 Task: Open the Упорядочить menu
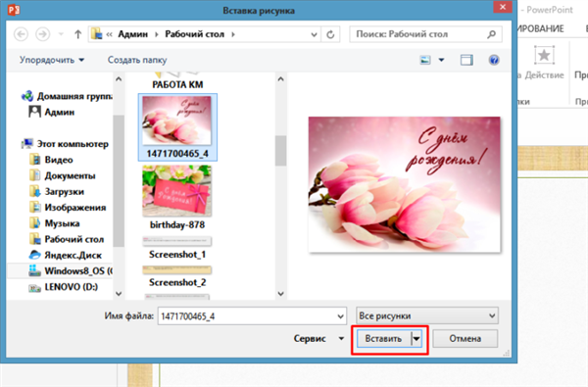pyautogui.click(x=52, y=60)
